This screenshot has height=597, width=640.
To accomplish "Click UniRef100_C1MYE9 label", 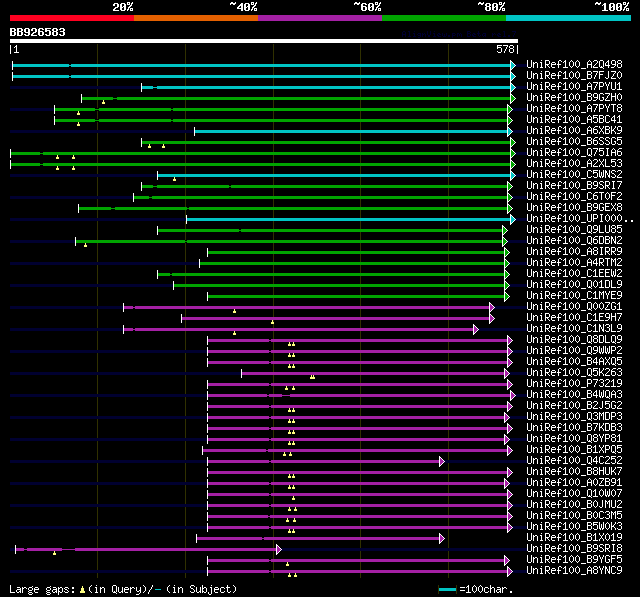I will (574, 296).
